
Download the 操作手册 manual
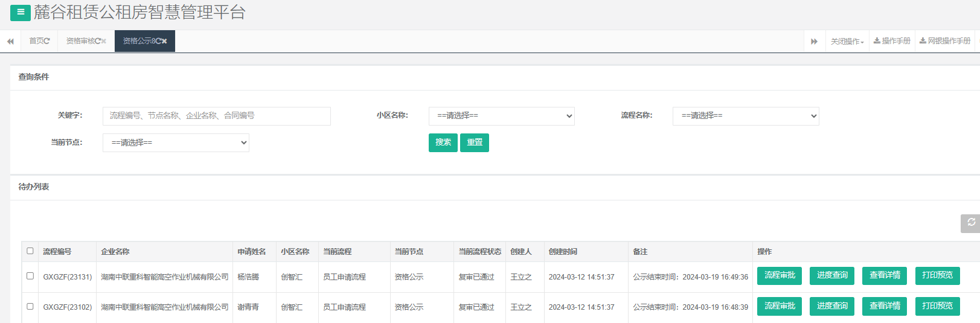[x=892, y=41]
